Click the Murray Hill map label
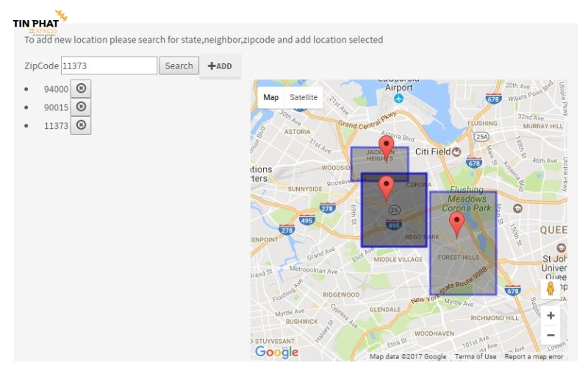The height and width of the screenshot is (368, 588). [543, 126]
